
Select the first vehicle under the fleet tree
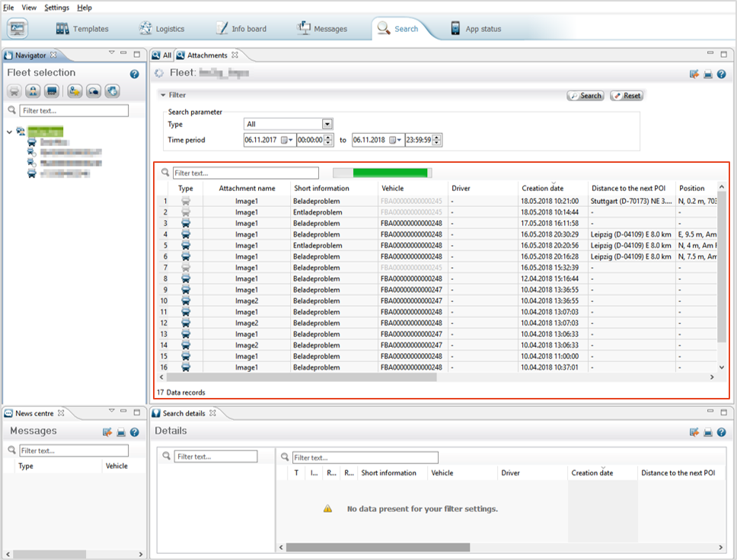[x=48, y=142]
